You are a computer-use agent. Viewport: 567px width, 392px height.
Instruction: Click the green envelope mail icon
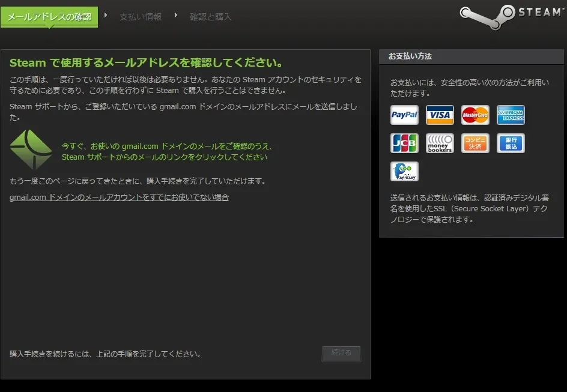tap(31, 149)
